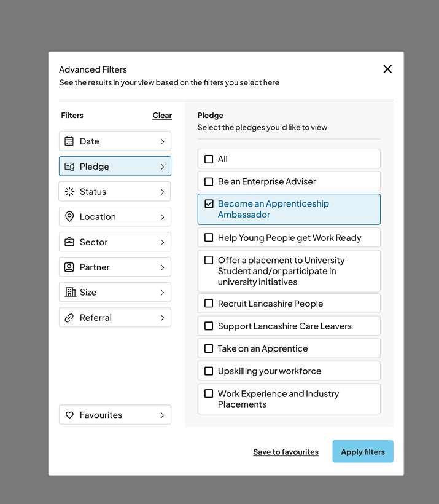The height and width of the screenshot is (504, 439).
Task: Click the person icon beside Partner
Action: click(69, 267)
